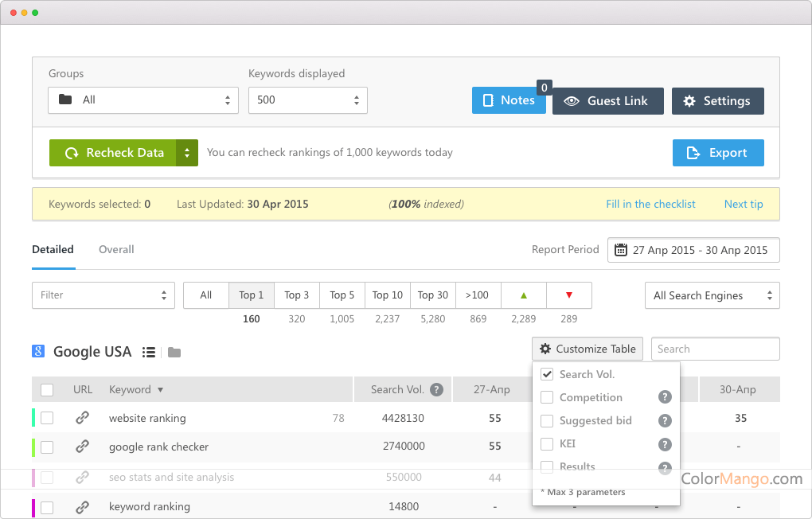Enable the Suggested bid checkbox
Screen dimensions: 812x519
click(x=547, y=420)
